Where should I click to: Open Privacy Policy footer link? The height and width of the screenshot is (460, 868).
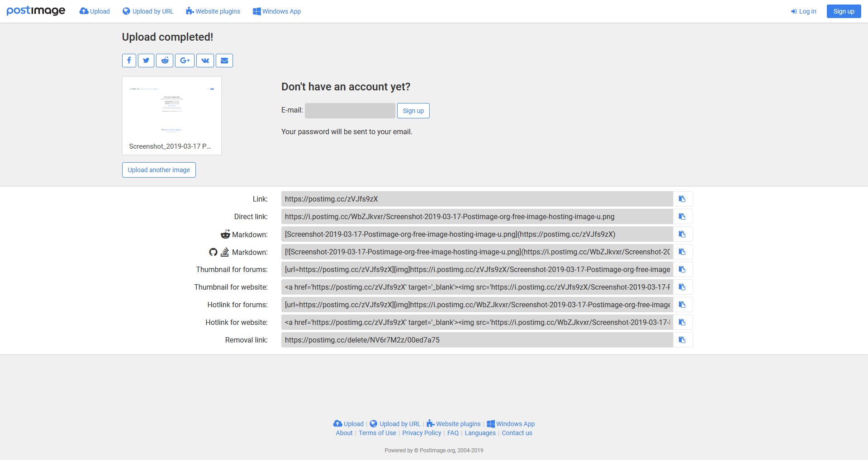click(x=422, y=433)
